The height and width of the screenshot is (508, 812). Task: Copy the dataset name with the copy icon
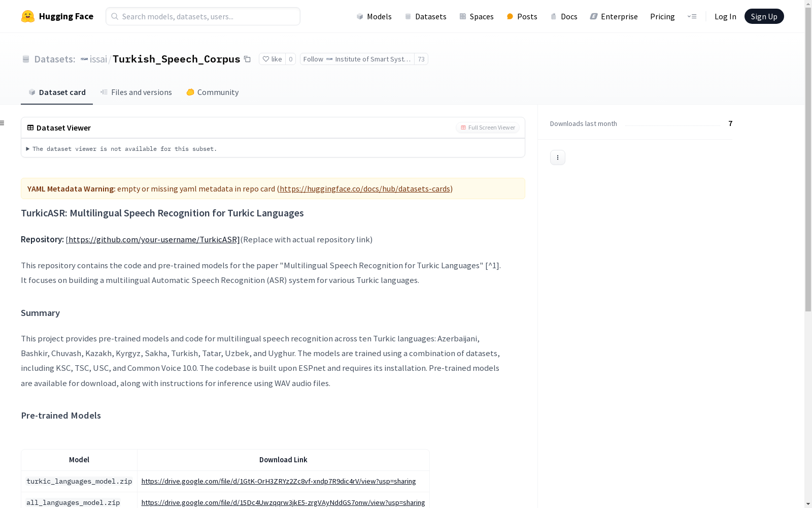[x=247, y=59]
